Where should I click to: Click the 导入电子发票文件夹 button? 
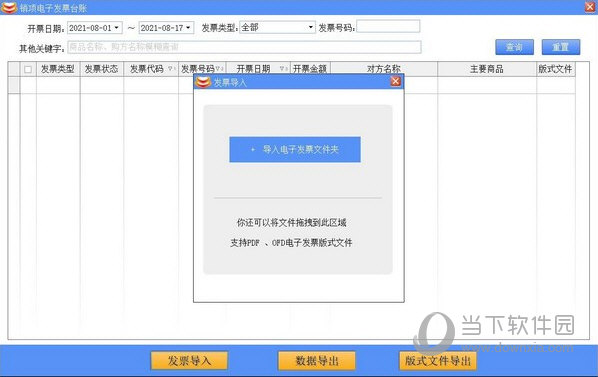click(x=295, y=149)
